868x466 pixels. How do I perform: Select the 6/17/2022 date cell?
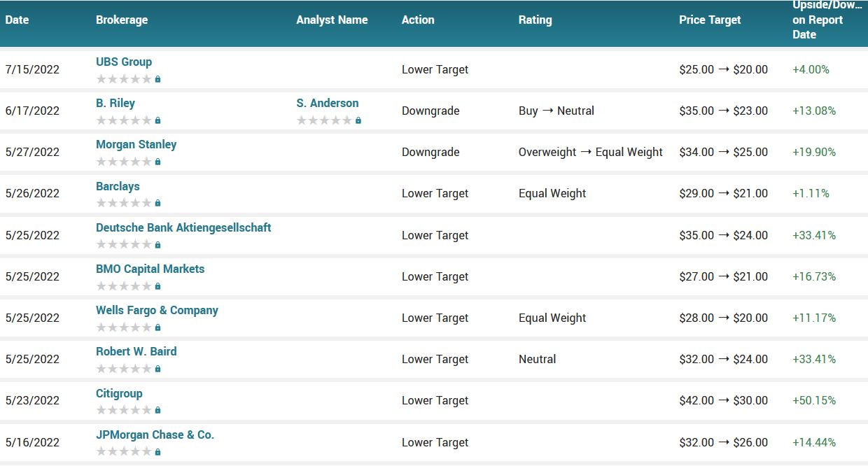(32, 111)
